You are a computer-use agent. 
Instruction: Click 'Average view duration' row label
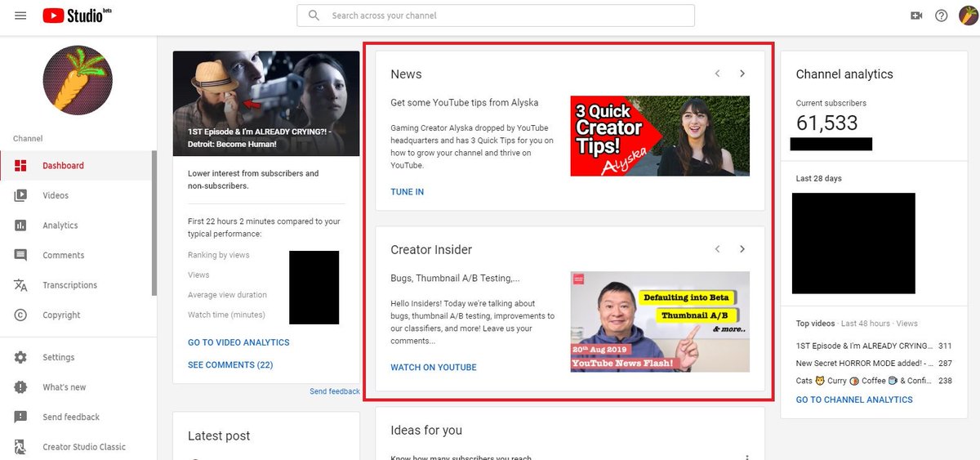[227, 295]
